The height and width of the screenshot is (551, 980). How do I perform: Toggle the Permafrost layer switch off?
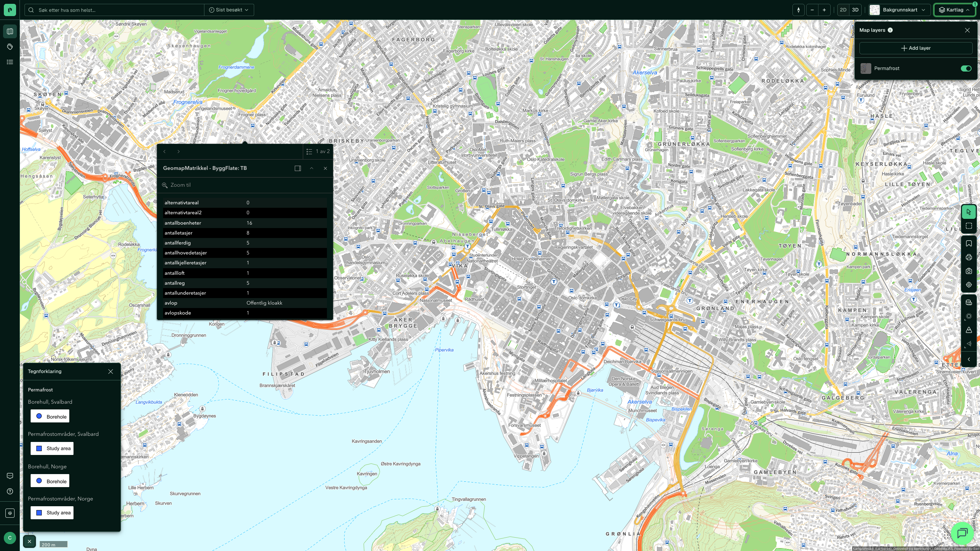coord(966,68)
